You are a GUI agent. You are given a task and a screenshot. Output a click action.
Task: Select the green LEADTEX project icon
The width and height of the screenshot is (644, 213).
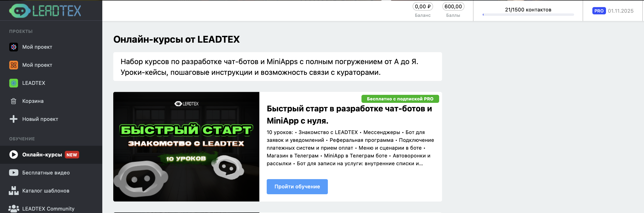[13, 83]
